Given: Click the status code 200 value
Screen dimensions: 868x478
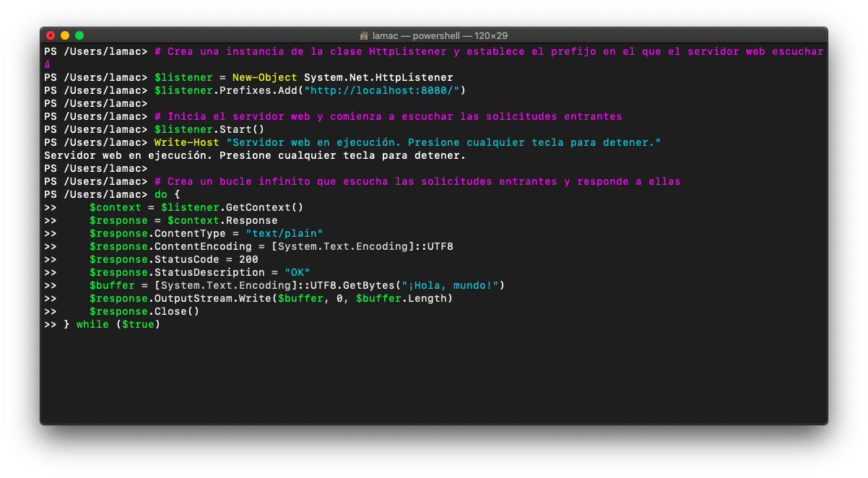Looking at the screenshot, I should [251, 259].
